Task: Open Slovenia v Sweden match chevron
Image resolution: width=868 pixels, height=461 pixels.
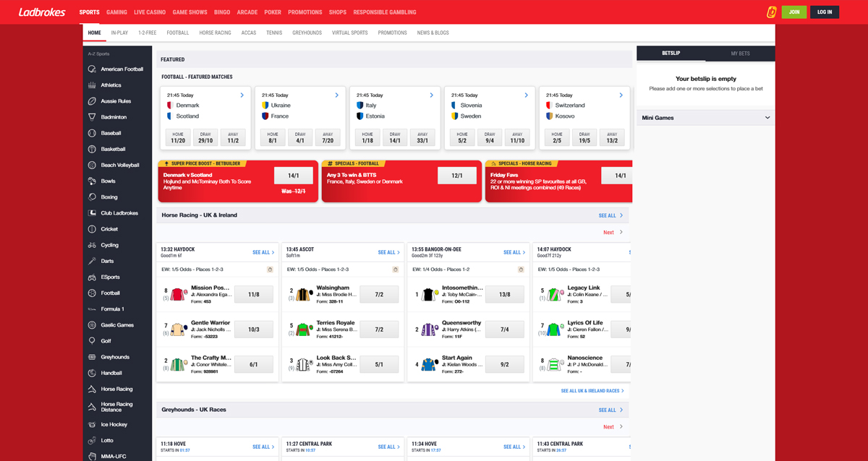Action: click(526, 95)
